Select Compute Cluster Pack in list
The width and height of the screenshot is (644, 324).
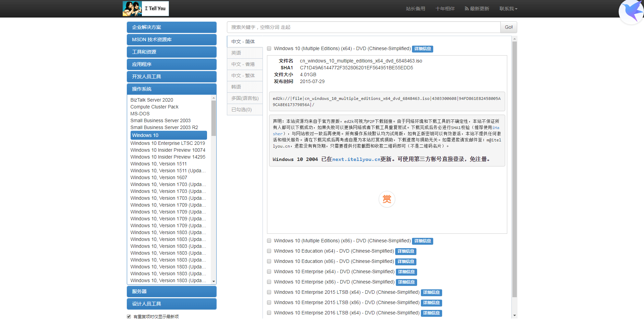154,107
